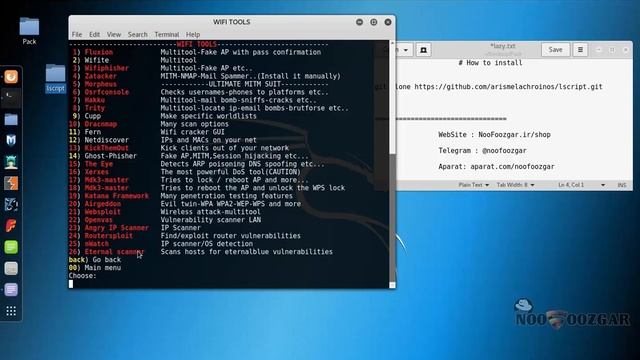Open the Files folder icon in the dock
The height and width of the screenshot is (360, 640).
(11, 119)
